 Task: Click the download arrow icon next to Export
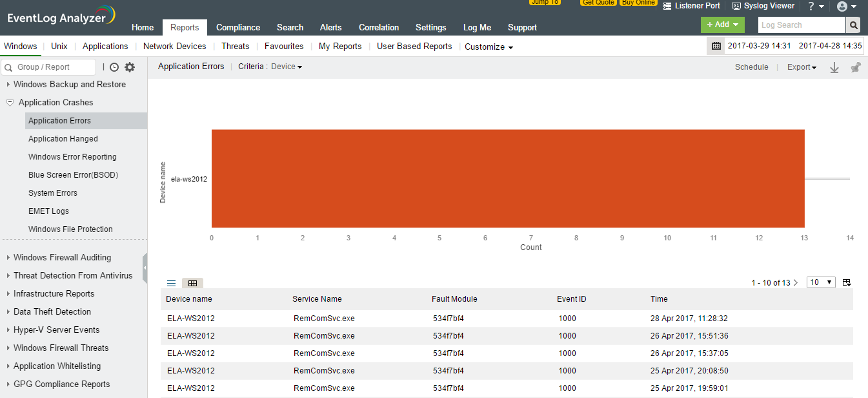point(834,68)
